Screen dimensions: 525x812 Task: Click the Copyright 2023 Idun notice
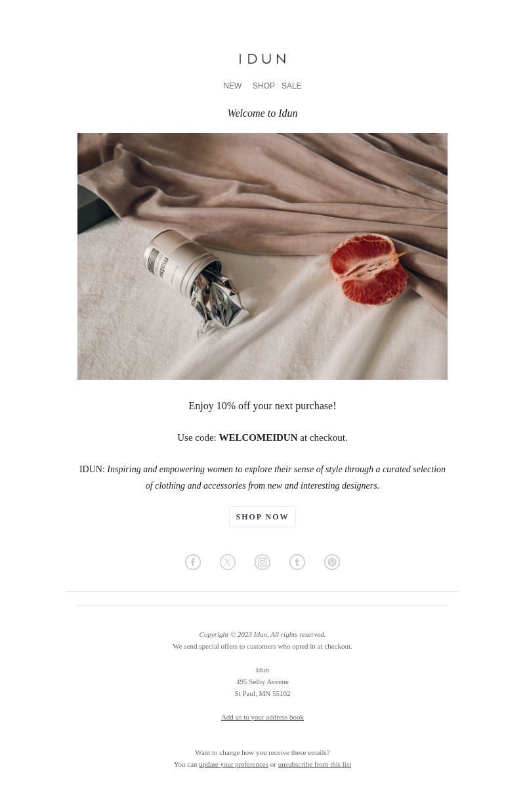(x=262, y=634)
